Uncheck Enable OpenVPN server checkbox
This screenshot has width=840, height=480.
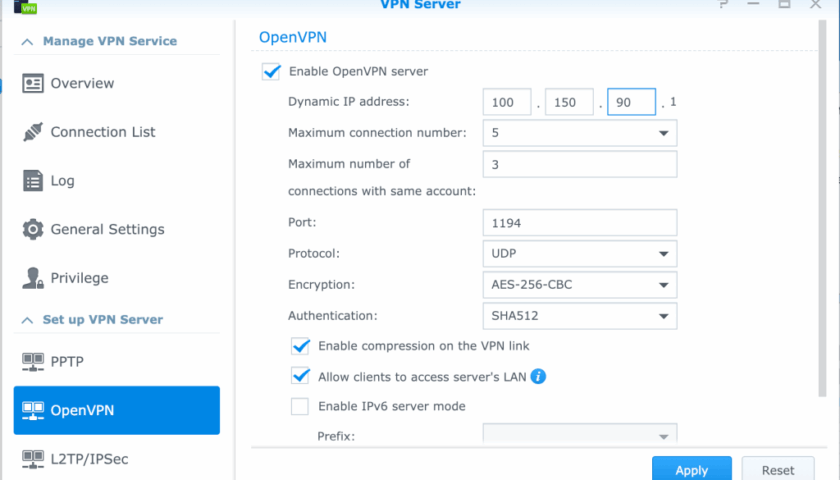click(270, 71)
